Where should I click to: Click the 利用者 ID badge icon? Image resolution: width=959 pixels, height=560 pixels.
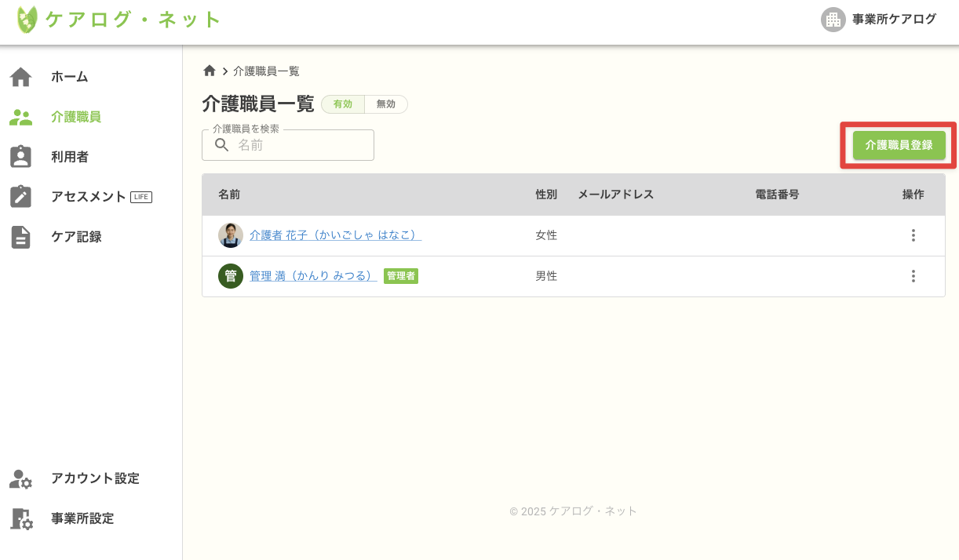(20, 157)
